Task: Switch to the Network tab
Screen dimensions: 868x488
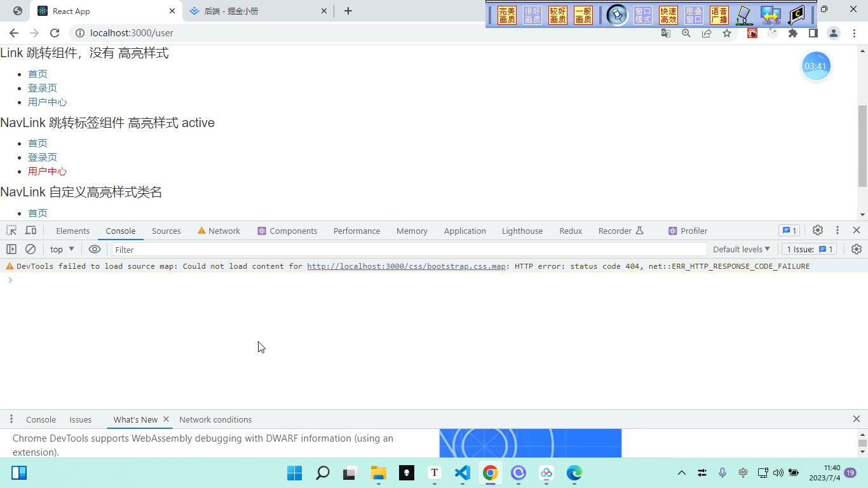Action: click(x=219, y=231)
